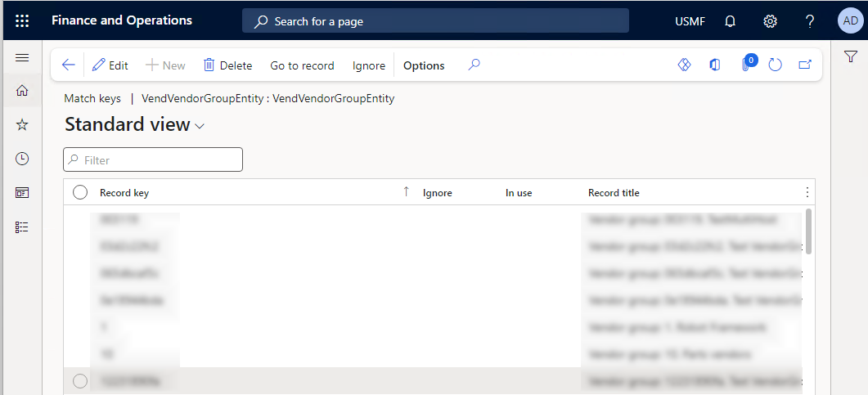The image size is (868, 395).
Task: Click the Record title column header
Action: tap(614, 192)
